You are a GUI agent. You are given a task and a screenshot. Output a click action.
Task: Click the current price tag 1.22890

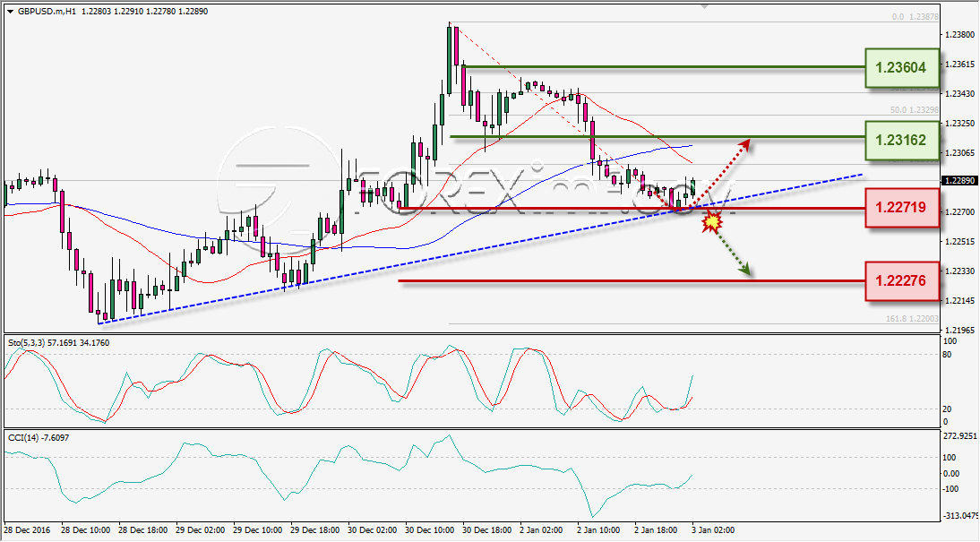pos(959,180)
